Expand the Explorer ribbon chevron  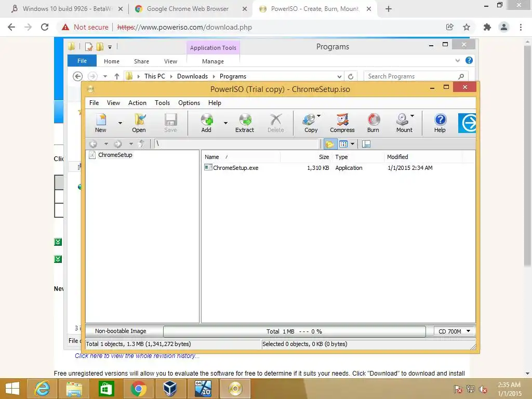(458, 60)
